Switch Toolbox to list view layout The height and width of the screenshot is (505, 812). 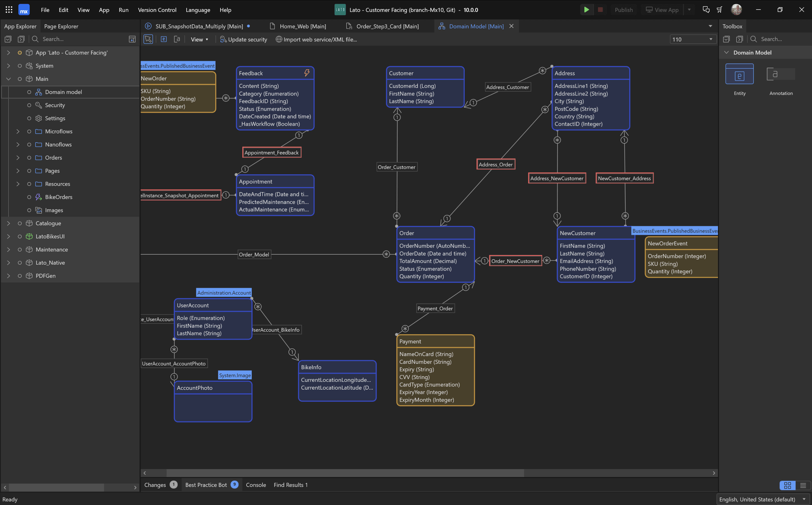click(803, 485)
